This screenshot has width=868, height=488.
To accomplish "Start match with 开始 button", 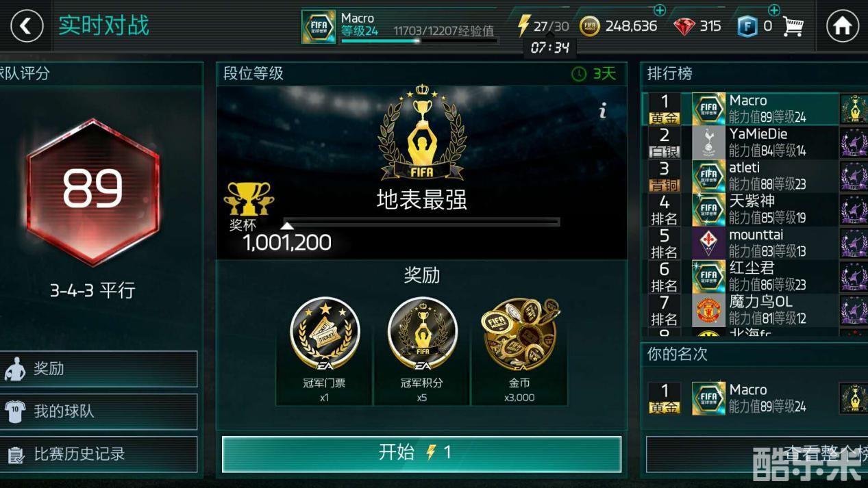I will [421, 454].
